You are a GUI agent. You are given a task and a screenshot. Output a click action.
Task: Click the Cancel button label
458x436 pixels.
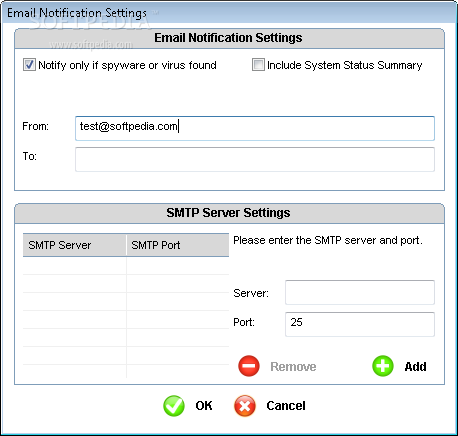click(286, 406)
